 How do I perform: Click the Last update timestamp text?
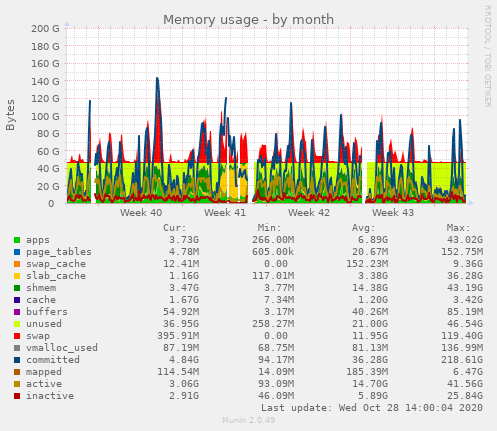(x=372, y=408)
